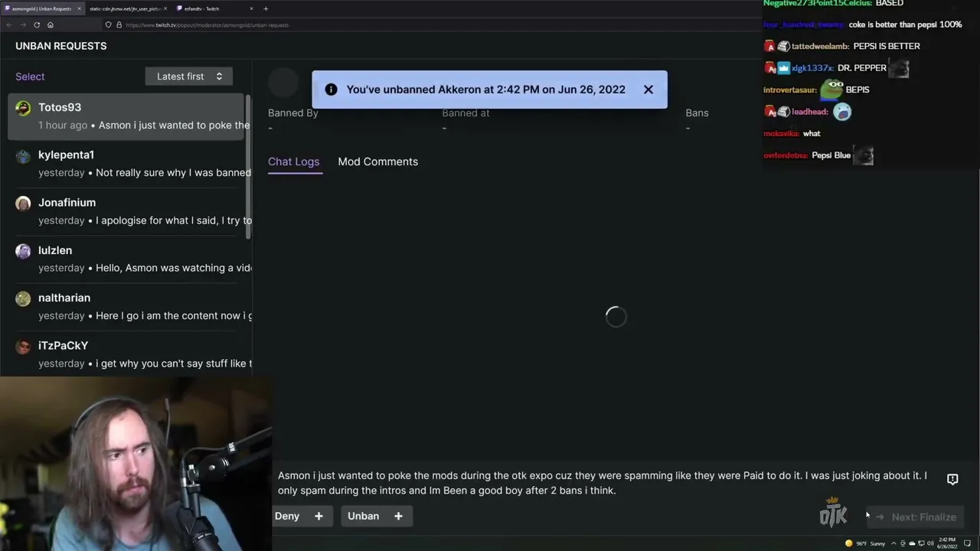Image resolution: width=980 pixels, height=551 pixels.
Task: Close the asmongold Unban Requests tab
Action: [x=79, y=8]
